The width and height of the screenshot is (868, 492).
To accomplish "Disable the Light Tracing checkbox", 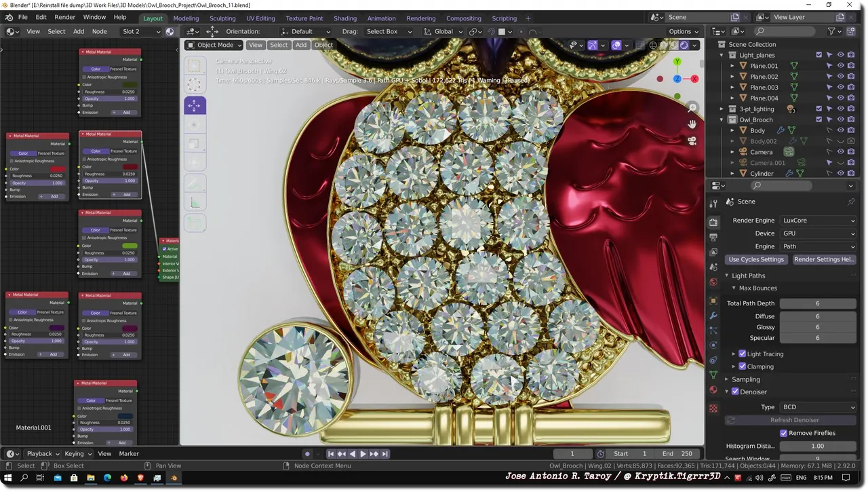I will (x=742, y=354).
